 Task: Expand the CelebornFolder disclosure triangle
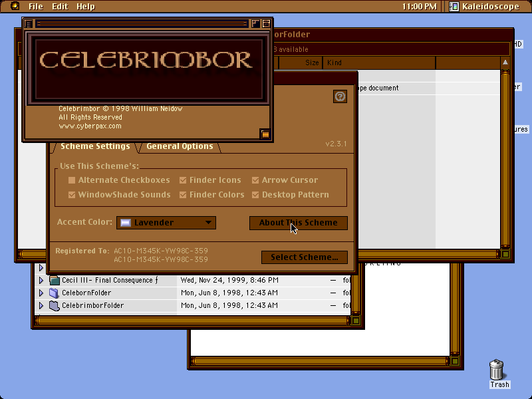pyautogui.click(x=41, y=293)
